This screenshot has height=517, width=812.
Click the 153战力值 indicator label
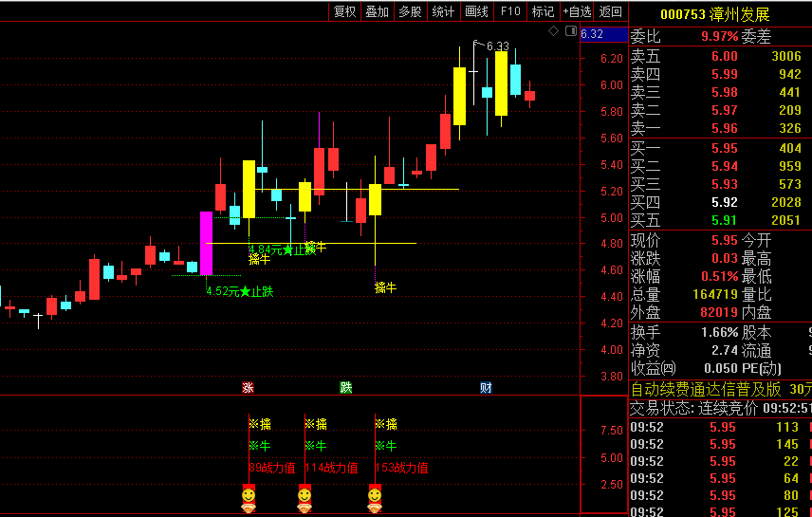(x=402, y=468)
